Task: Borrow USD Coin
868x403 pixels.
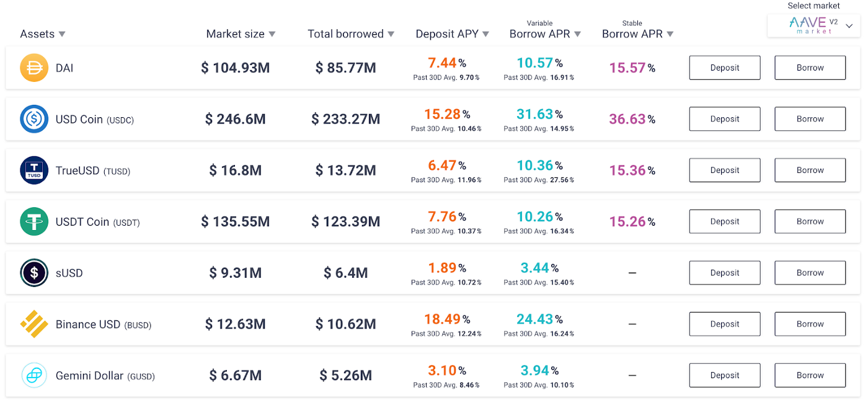Action: click(x=810, y=119)
